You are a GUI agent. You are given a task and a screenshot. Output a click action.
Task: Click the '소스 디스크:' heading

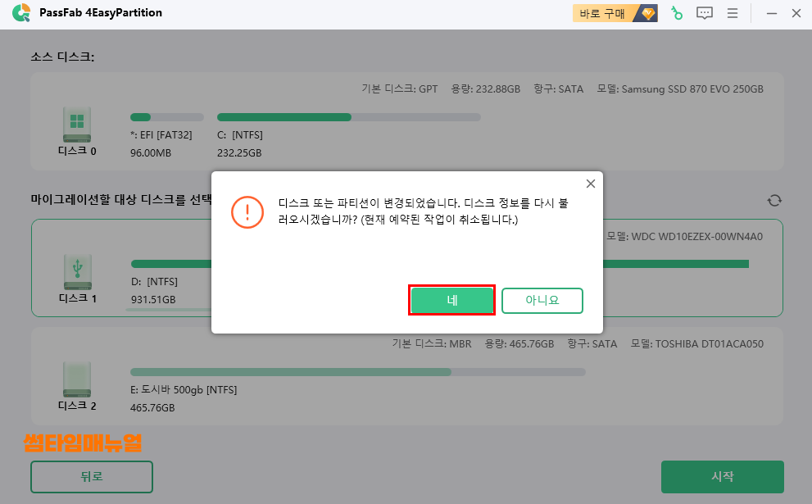click(62, 57)
